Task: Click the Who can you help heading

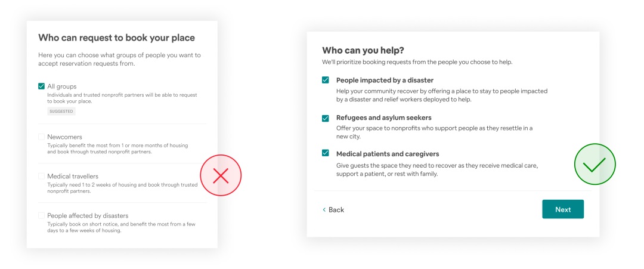Action: (x=363, y=51)
